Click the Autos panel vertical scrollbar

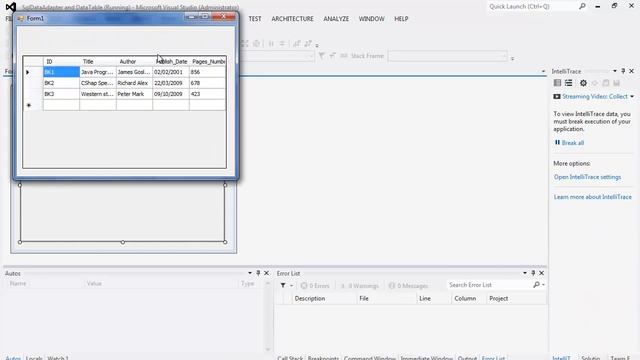[x=268, y=316]
